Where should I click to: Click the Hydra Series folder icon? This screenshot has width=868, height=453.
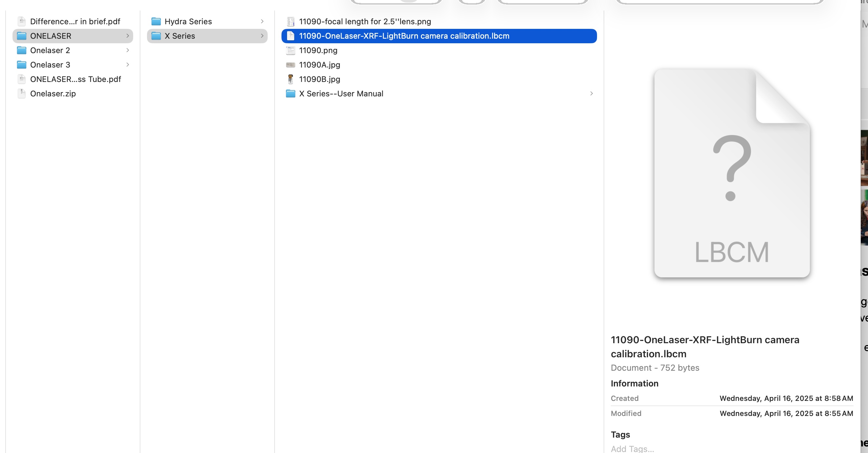(x=156, y=21)
